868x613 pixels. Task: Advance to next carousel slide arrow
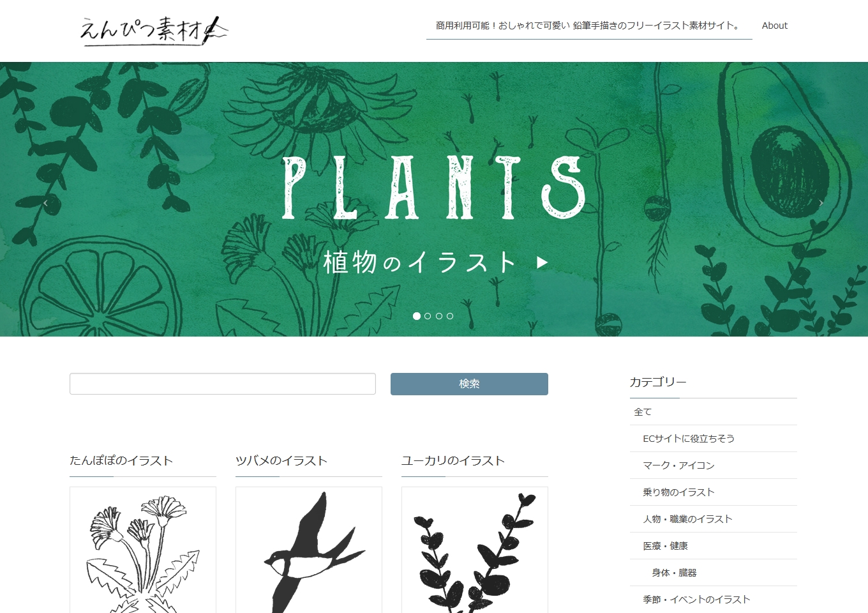click(x=821, y=203)
